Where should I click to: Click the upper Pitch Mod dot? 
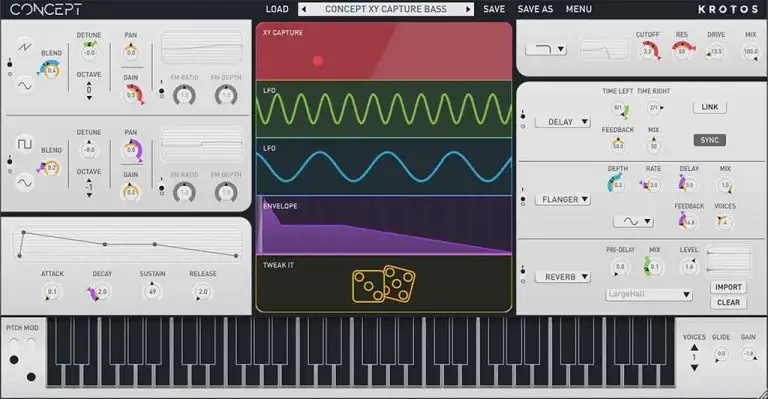[14, 360]
